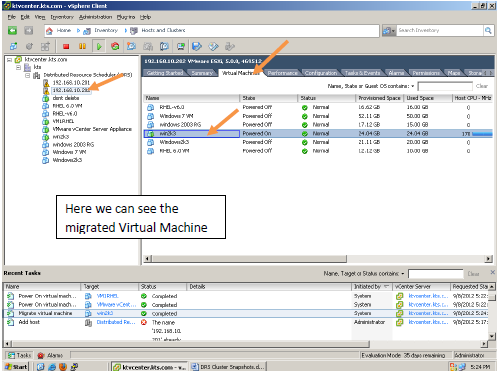The width and height of the screenshot is (498, 371).
Task: Click the win2k3 VM icon in list
Action: tap(151, 133)
